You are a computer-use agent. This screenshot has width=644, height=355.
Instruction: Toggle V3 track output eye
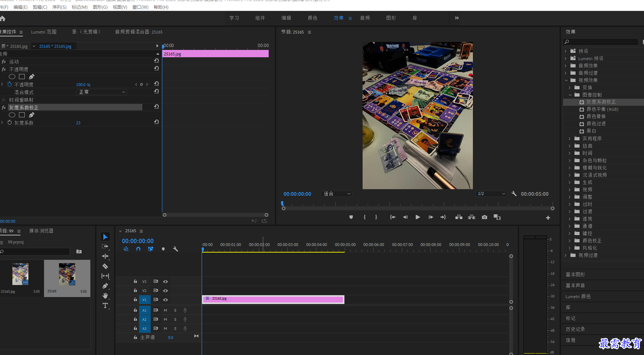point(165,281)
